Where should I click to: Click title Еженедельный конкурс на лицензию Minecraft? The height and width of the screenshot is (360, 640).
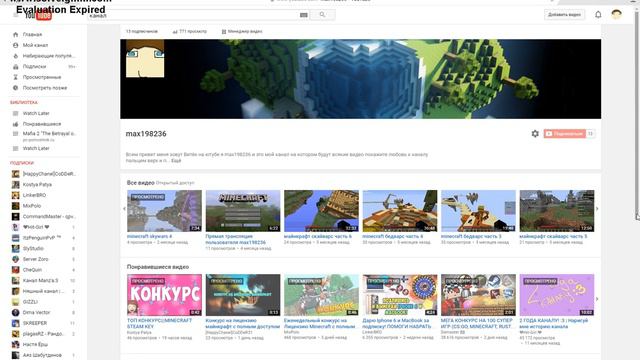[x=320, y=324]
